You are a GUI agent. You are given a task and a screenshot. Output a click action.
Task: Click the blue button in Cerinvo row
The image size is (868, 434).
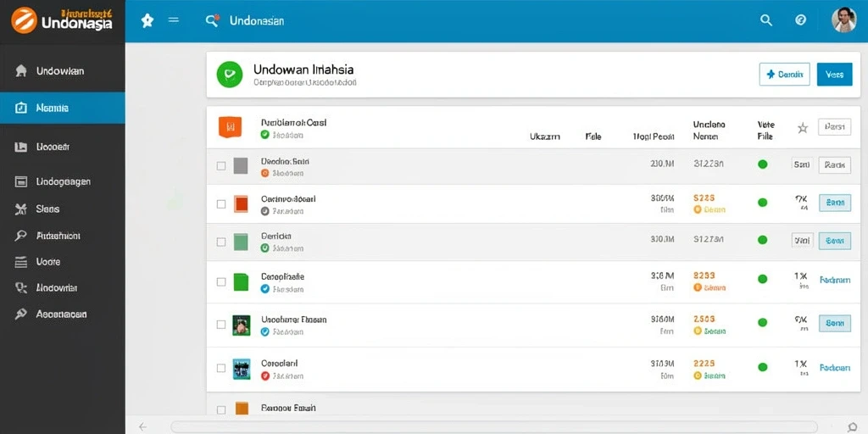(x=834, y=203)
